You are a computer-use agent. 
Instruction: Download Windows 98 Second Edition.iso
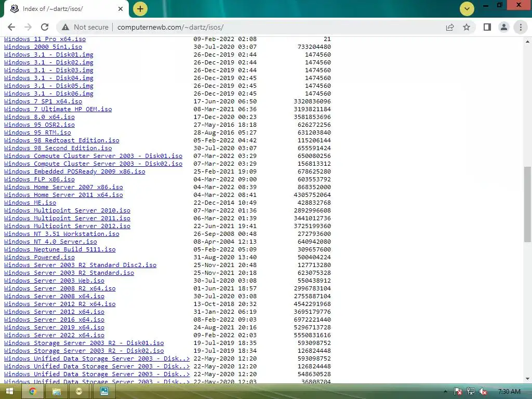[58, 148]
